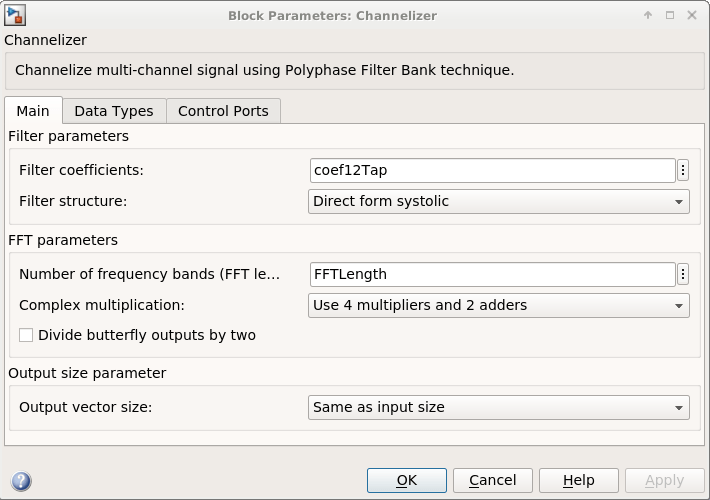Click the window roll-up arrow icon
The width and height of the screenshot is (710, 500).
[648, 15]
